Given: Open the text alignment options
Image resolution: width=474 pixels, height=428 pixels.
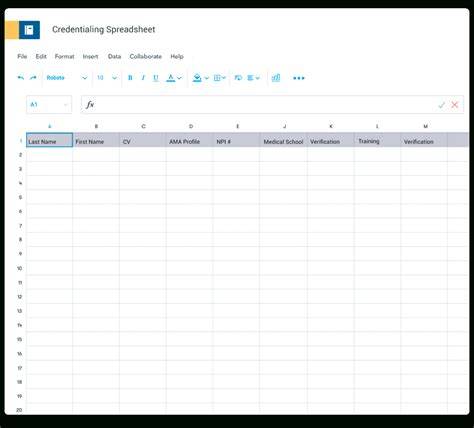Looking at the screenshot, I should tap(253, 78).
